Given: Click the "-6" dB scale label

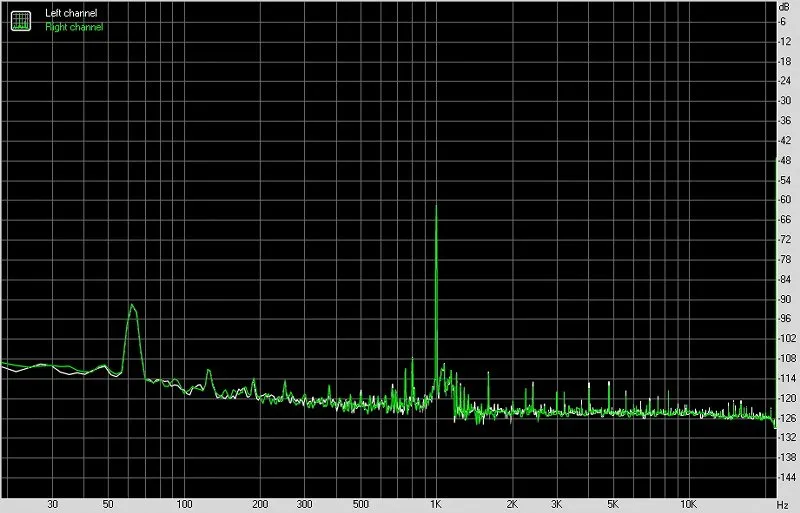Looking at the screenshot, I should (x=783, y=21).
